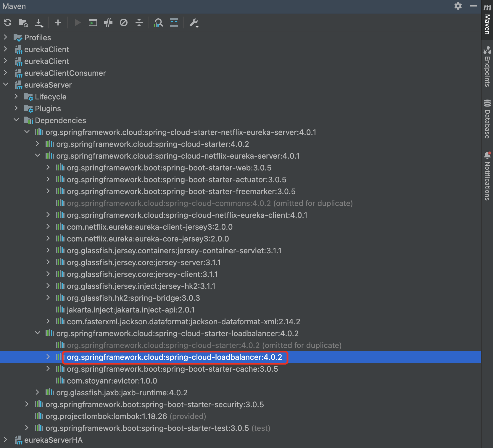493x448 pixels.
Task: Hide the Maven tool window
Action: 473,6
